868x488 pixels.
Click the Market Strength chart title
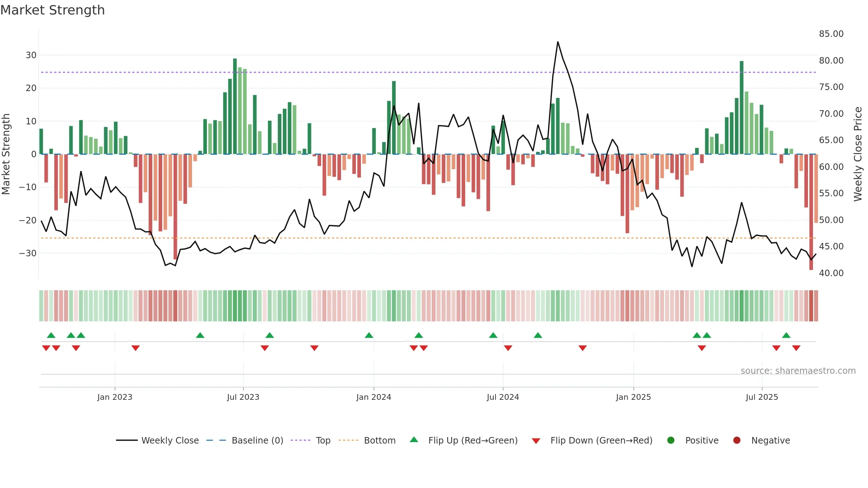click(x=52, y=10)
